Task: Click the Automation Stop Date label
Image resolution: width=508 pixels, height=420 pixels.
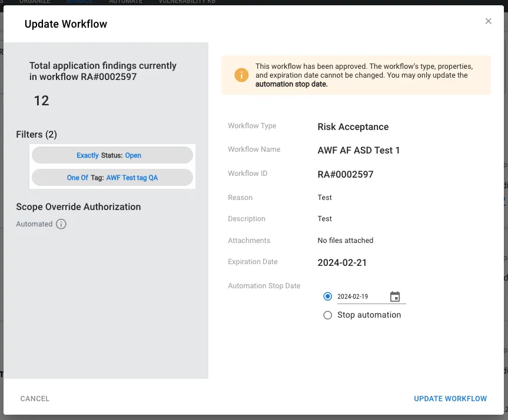Action: coord(264,286)
